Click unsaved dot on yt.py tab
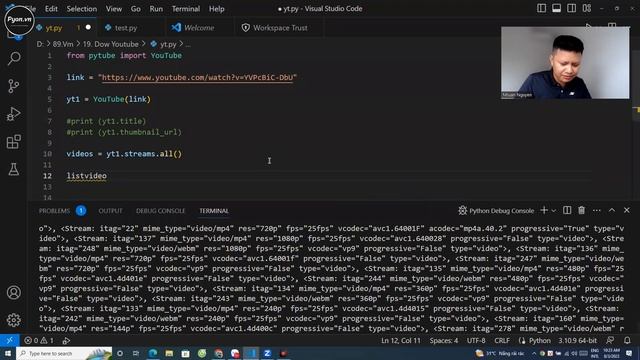The height and width of the screenshot is (360, 640). (88, 27)
